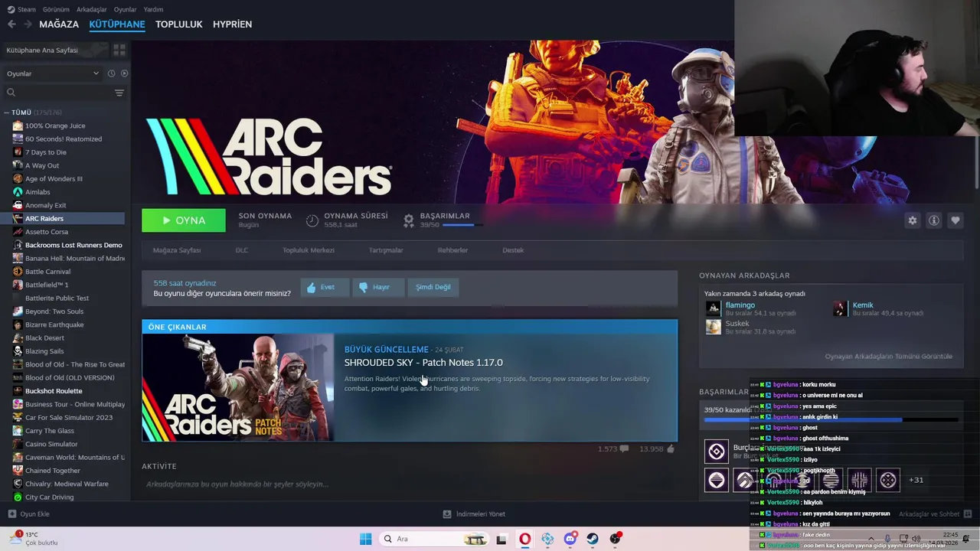Open Steam from taskbar
980x551 pixels.
593,539
